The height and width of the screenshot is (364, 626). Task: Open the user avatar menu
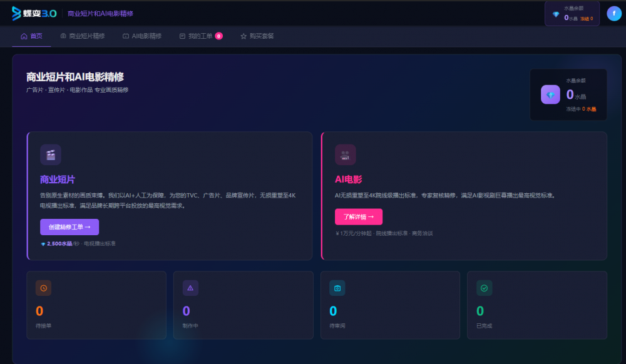coord(614,14)
